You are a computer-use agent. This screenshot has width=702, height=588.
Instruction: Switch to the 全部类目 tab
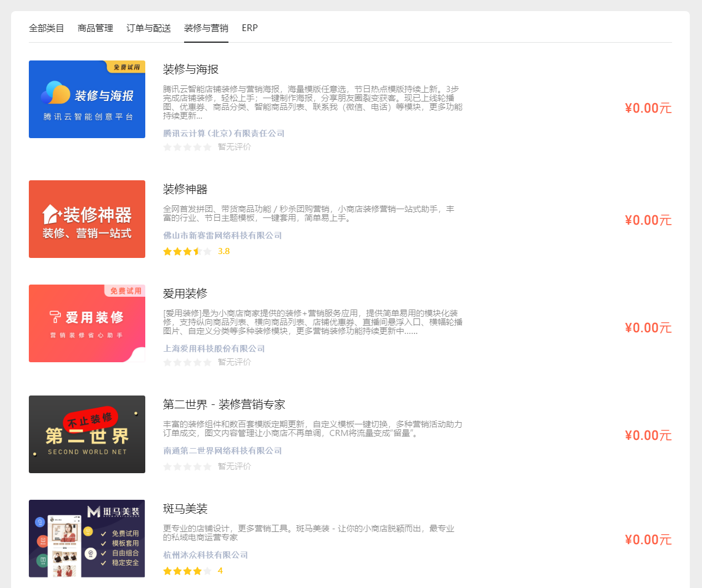coord(47,28)
